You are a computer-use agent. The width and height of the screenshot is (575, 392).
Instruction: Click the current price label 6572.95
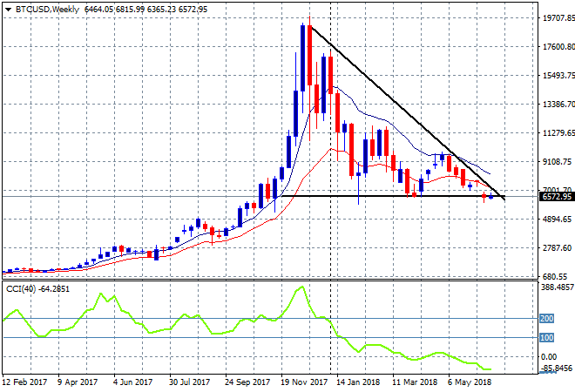(557, 197)
